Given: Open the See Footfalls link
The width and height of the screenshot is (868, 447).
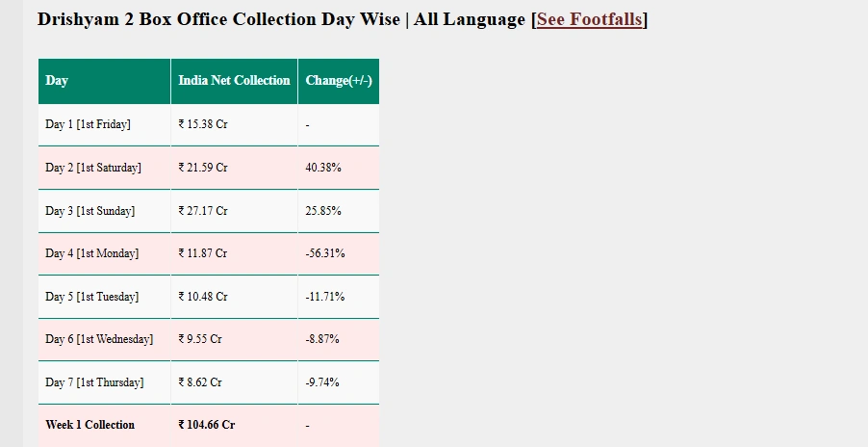Looking at the screenshot, I should 590,19.
